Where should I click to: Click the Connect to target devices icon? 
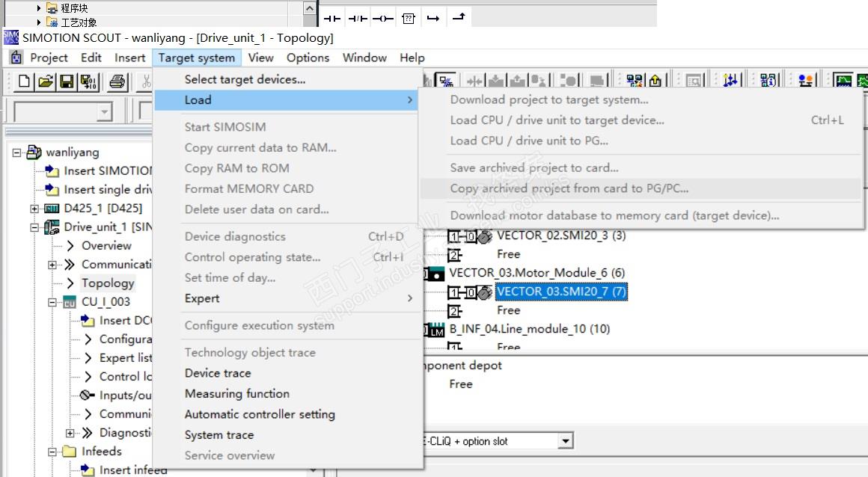click(x=446, y=81)
